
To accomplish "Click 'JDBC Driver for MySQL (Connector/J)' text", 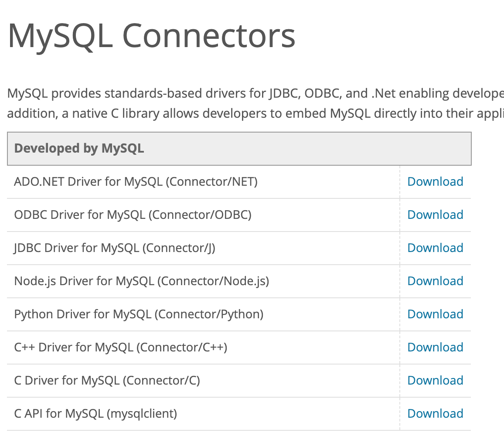I will coord(114,248).
